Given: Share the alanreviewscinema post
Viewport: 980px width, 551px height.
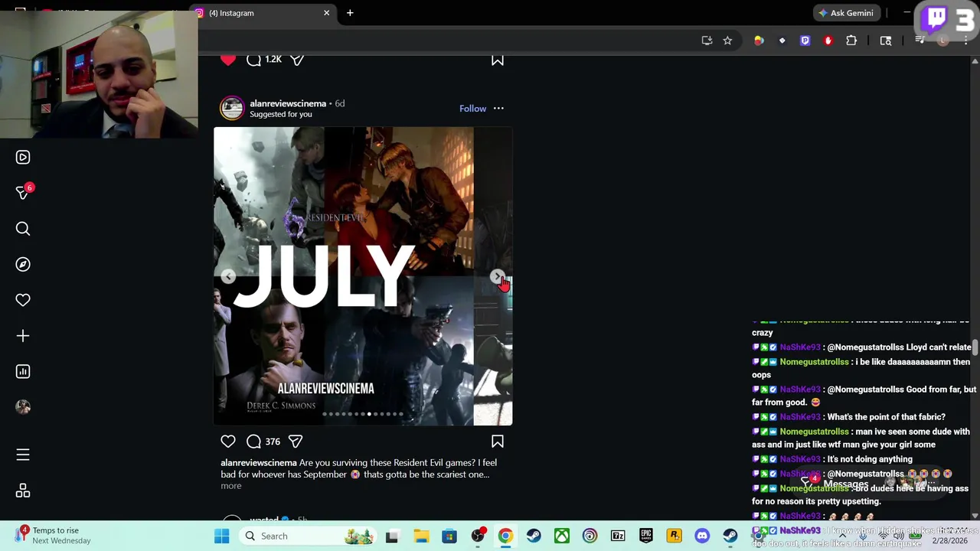Looking at the screenshot, I should 296,442.
